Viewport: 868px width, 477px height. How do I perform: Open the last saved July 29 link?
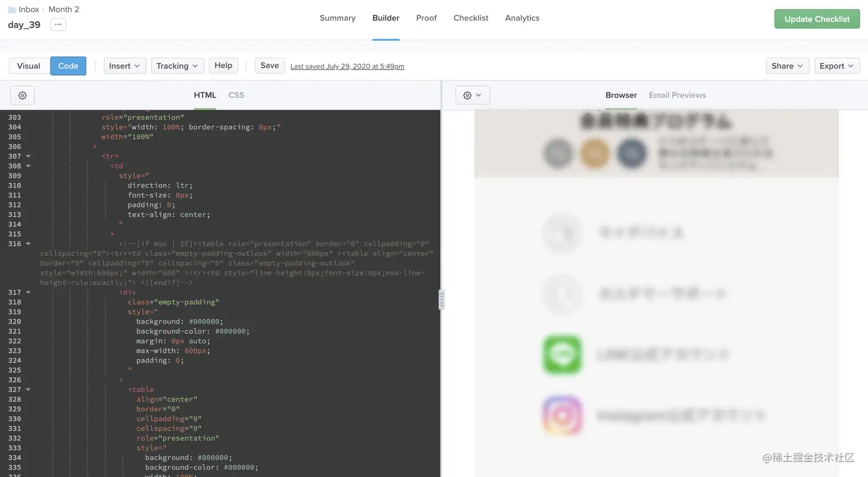click(x=347, y=65)
